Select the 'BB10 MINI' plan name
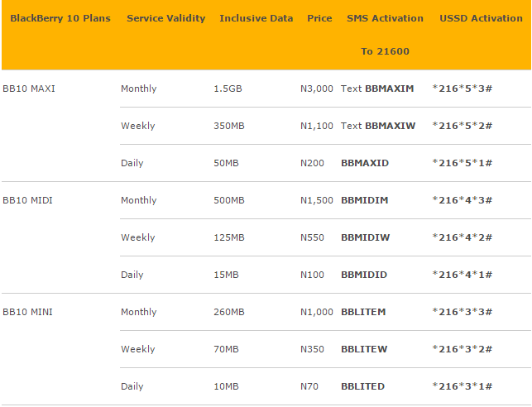The width and height of the screenshot is (532, 407). (x=27, y=312)
